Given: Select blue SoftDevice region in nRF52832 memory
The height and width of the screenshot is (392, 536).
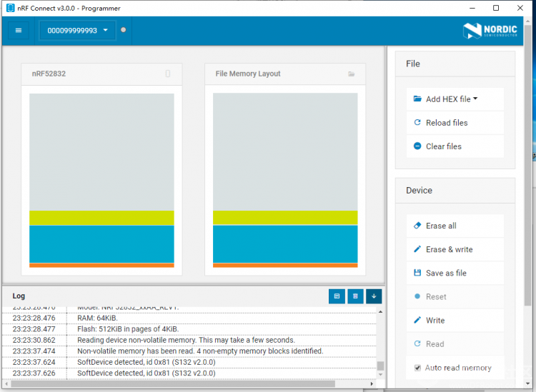Looking at the screenshot, I should pos(101,244).
